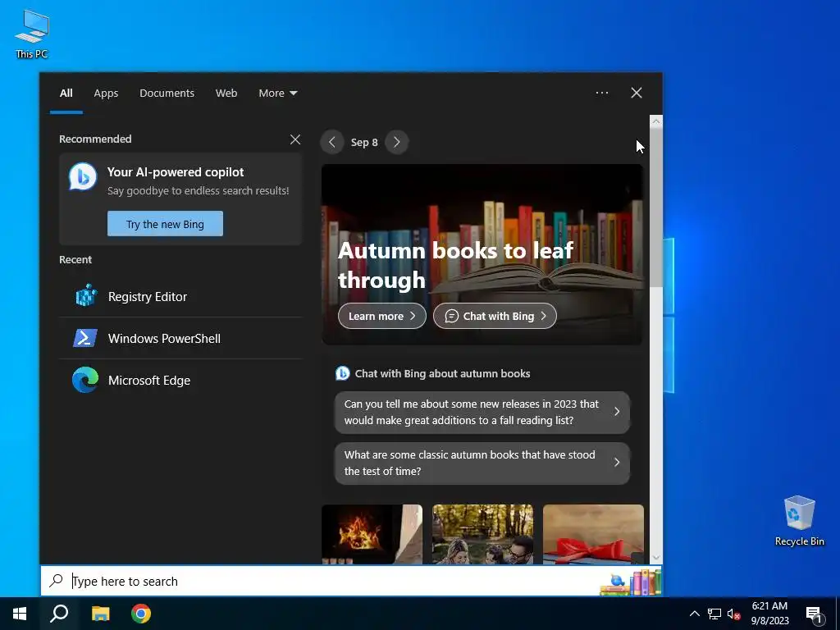This screenshot has width=840, height=630.
Task: Click the Windows Start button
Action: point(20,614)
